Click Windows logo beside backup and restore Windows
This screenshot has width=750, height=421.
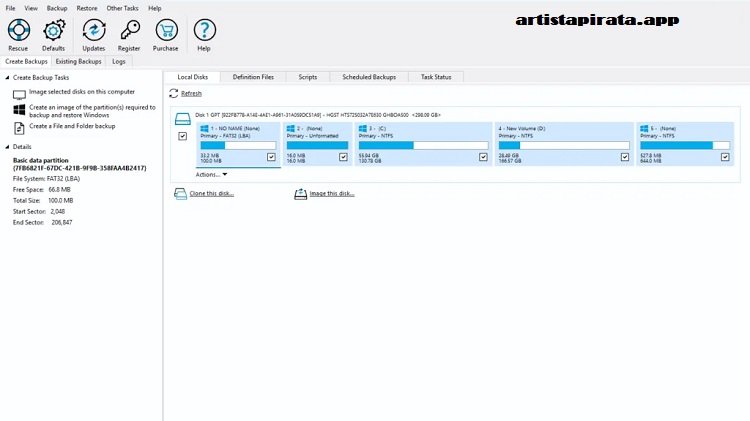(19, 110)
